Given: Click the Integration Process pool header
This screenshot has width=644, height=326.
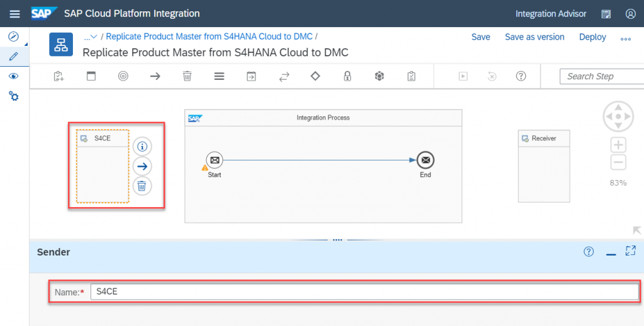Looking at the screenshot, I should tap(323, 118).
